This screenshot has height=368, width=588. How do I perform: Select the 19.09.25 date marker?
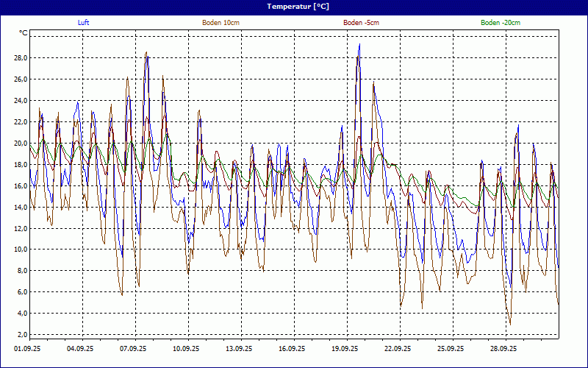click(345, 349)
